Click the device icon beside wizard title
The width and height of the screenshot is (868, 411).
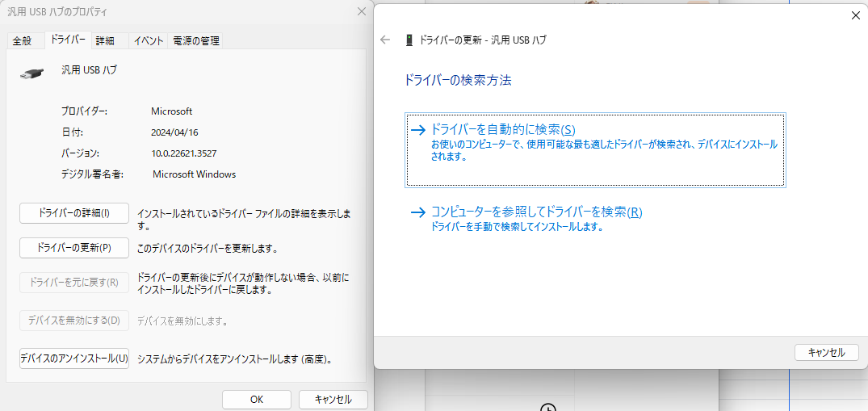tap(409, 40)
